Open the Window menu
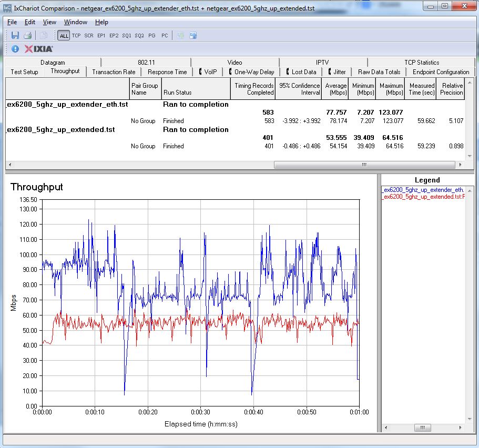The width and height of the screenshot is (479, 448). point(76,22)
